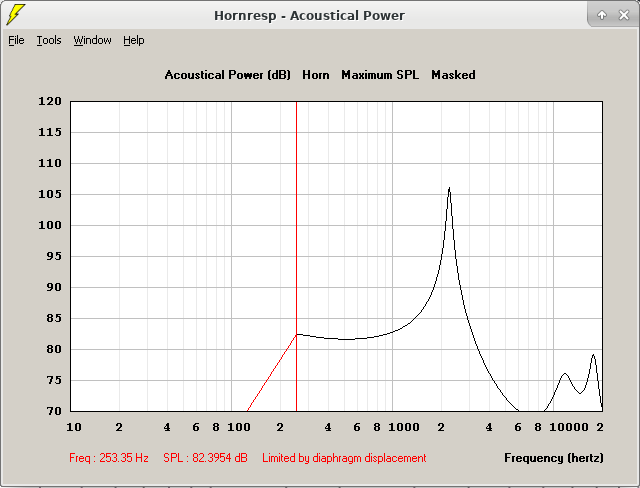The image size is (640, 488).
Task: Click the Frequency (hertz) axis label
Action: pos(554,458)
